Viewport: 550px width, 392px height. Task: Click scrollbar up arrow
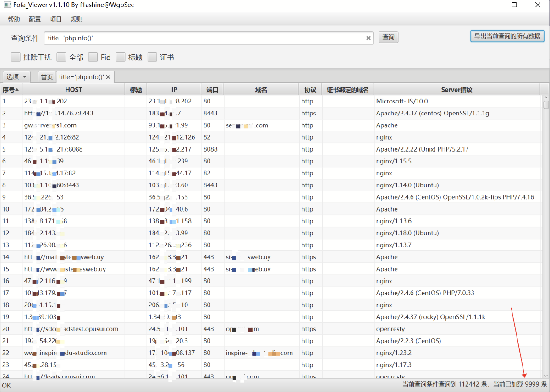[546, 98]
